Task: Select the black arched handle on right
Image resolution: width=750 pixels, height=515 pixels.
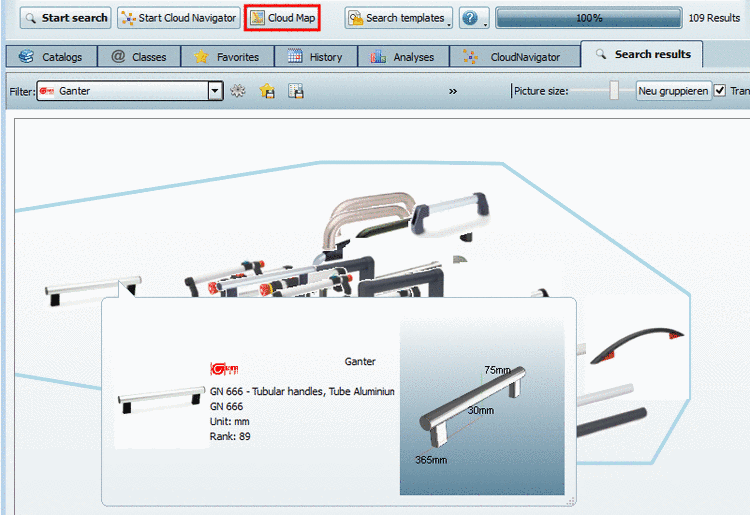Action: 638,345
